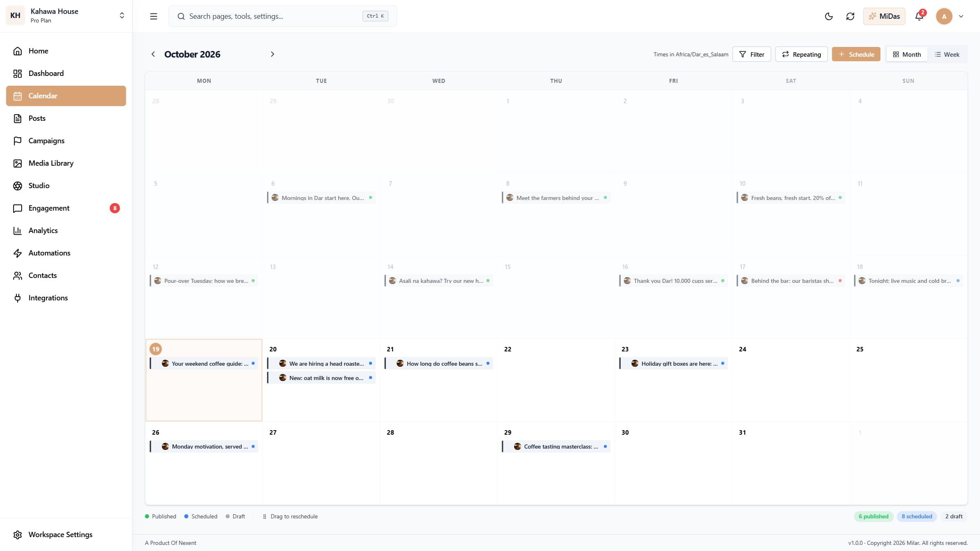980x551 pixels.
Task: Select today's date 19 cell
Action: 204,380
